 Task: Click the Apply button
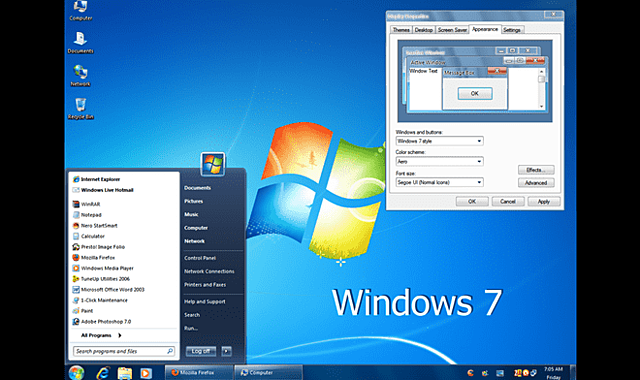pyautogui.click(x=544, y=201)
